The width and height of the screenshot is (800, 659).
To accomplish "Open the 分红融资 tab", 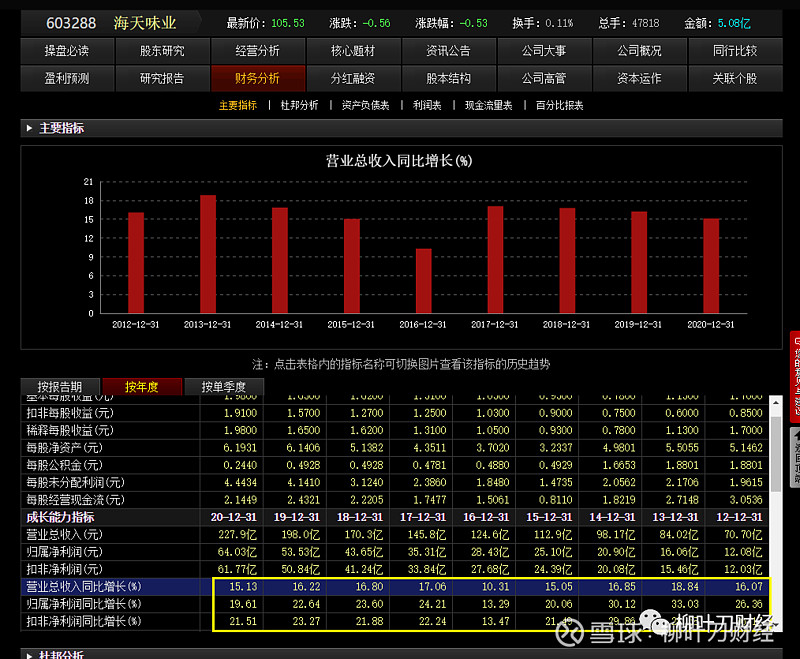I will (353, 79).
